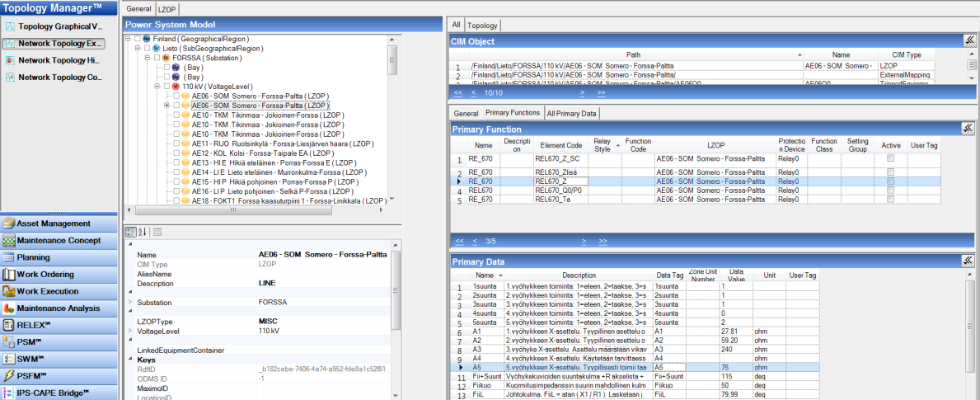The image size is (980, 400).
Task: Click the Lieto SubGeographicalRegion node icon
Action: pyautogui.click(x=157, y=48)
